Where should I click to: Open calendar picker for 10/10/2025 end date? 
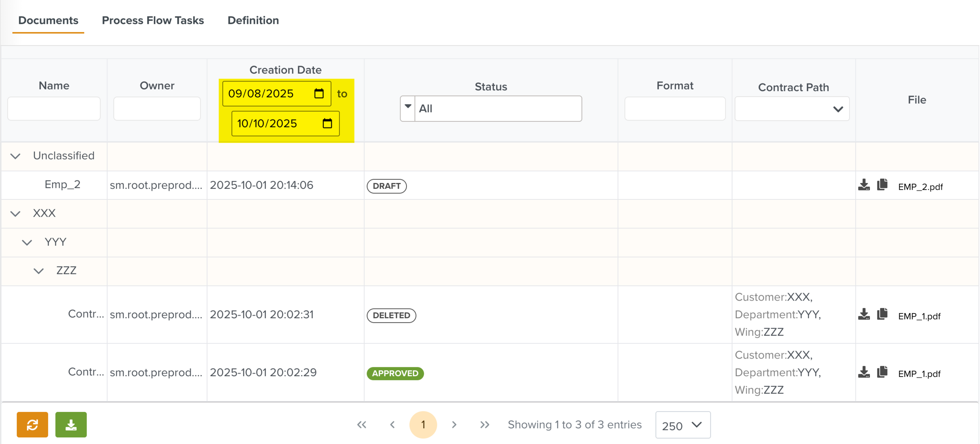[x=327, y=124]
